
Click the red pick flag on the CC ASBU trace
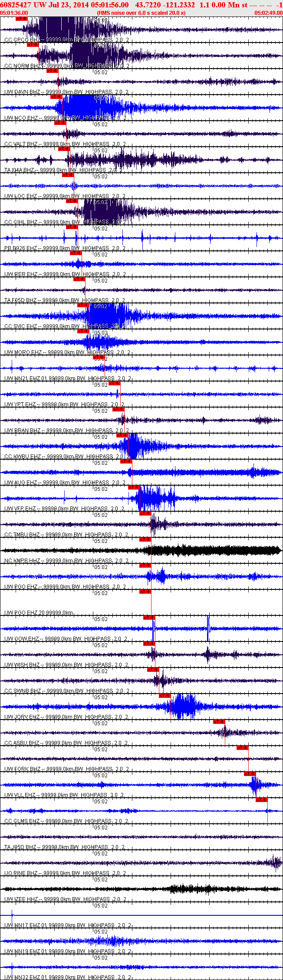220,722
